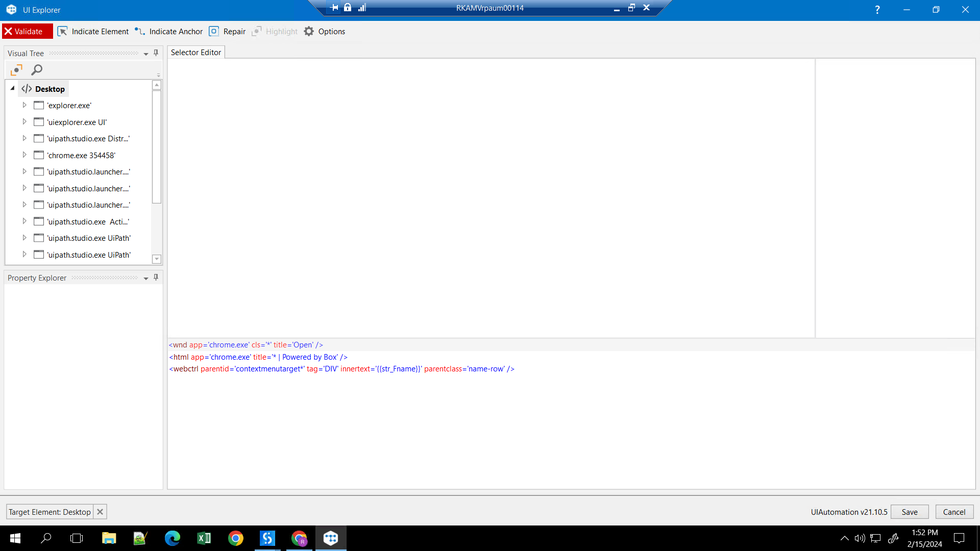980x551 pixels.
Task: Pin the Property Explorer panel
Action: coord(156,278)
